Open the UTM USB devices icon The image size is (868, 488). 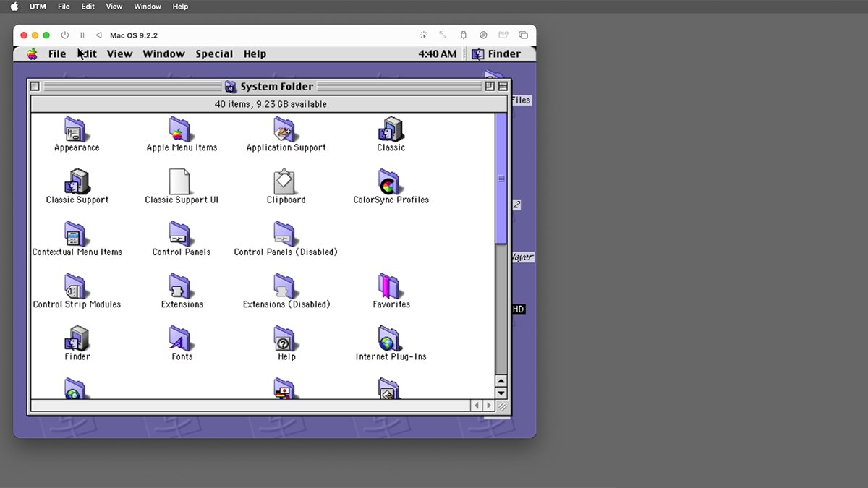click(x=464, y=35)
